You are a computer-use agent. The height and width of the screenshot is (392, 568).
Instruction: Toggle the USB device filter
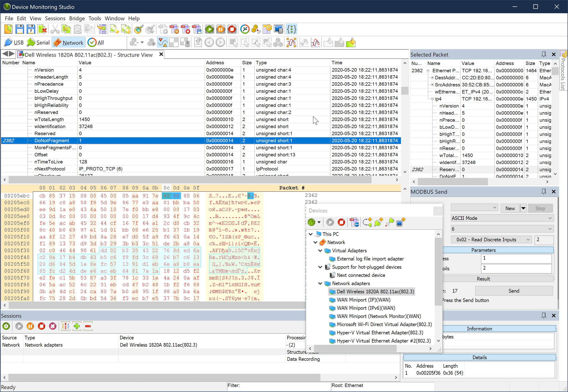click(x=14, y=43)
